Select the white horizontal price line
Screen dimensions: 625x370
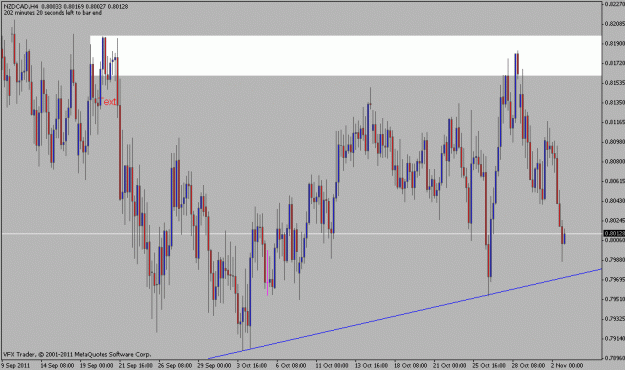pyautogui.click(x=301, y=233)
